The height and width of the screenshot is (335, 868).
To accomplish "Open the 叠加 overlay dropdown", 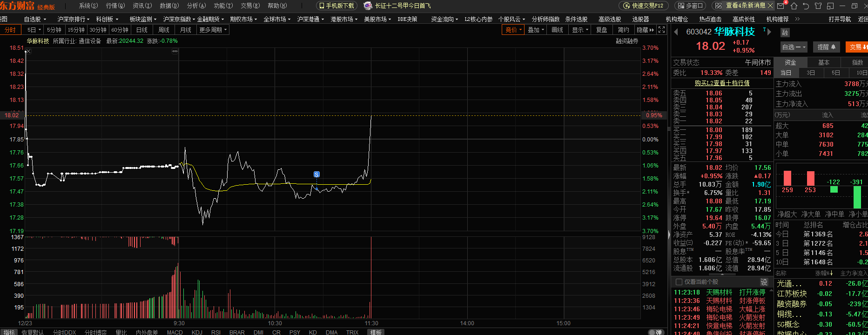I will point(536,30).
